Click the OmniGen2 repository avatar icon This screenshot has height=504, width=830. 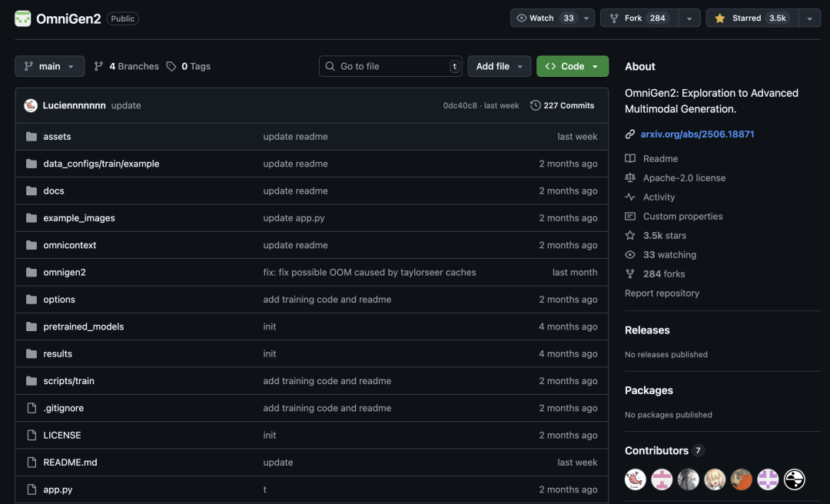[x=23, y=18]
